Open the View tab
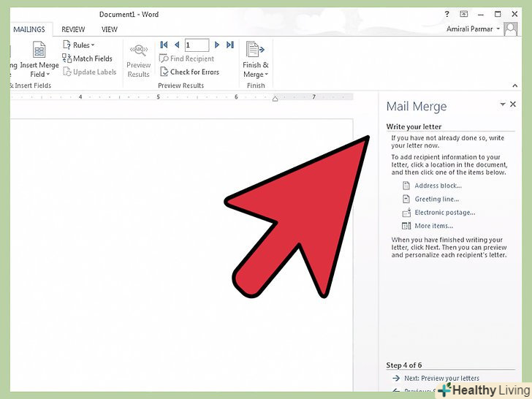Image resolution: width=532 pixels, height=399 pixels. coord(110,29)
